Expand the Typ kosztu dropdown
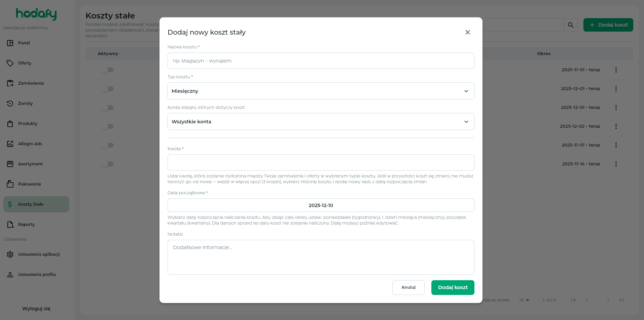This screenshot has width=644, height=320. 321,91
